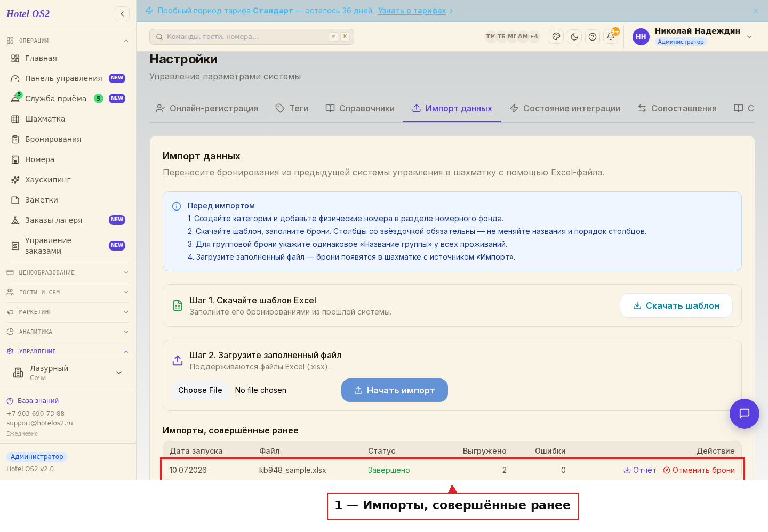Image resolution: width=768 pixels, height=532 pixels.
Task: Open Управление заказами in sidebar
Action: click(x=68, y=246)
